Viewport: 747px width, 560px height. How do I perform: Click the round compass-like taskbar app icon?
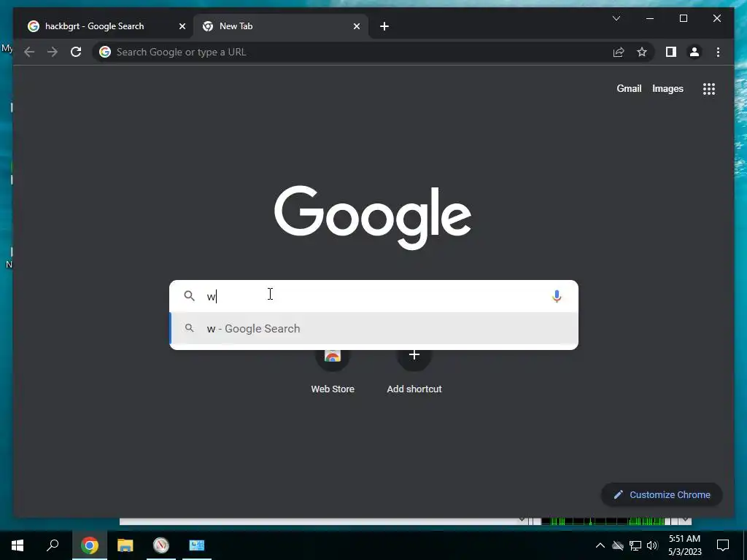click(x=161, y=545)
